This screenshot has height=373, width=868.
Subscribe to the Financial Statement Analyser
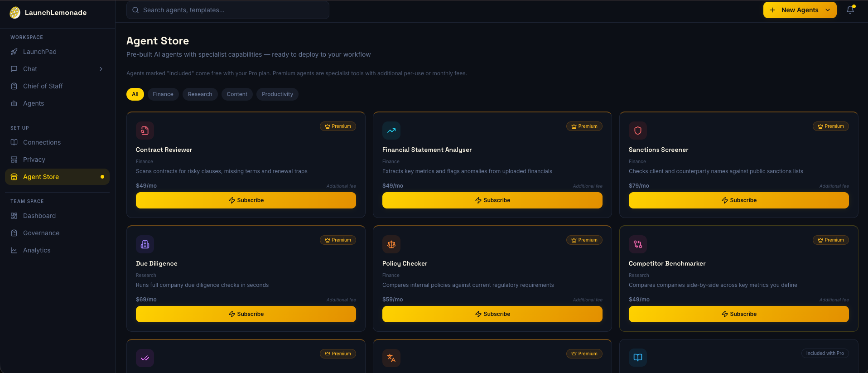click(x=492, y=200)
